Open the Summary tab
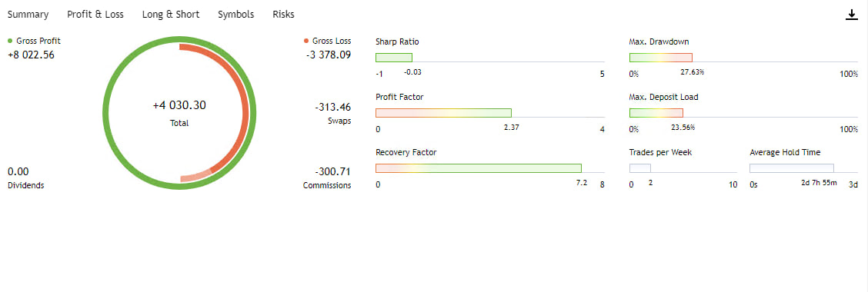 click(x=28, y=15)
